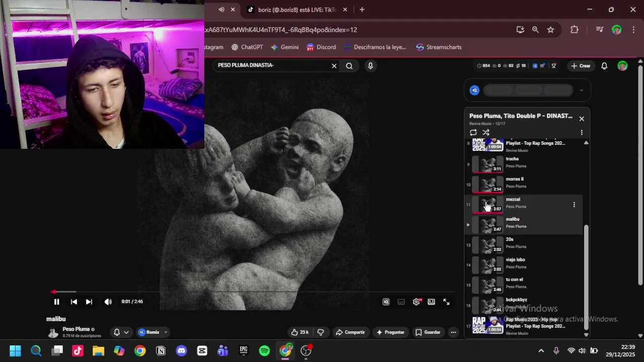This screenshot has height=362, width=644.
Task: Play trucha from the playlist
Action: 523,163
